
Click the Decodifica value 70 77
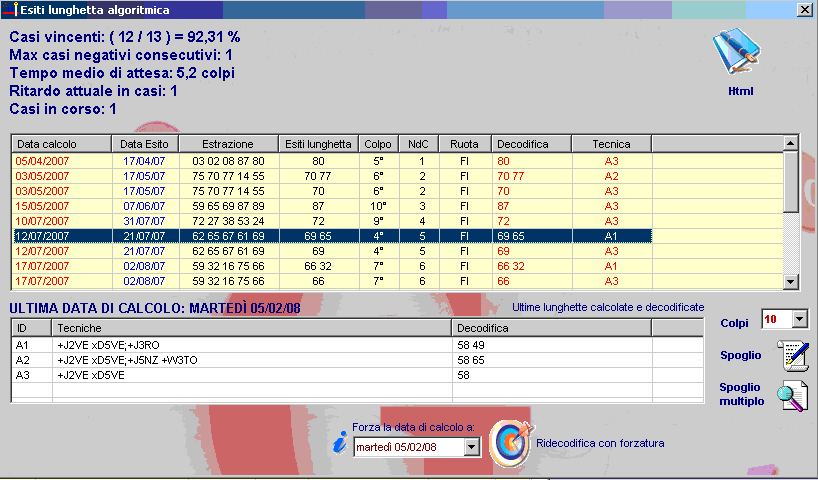pyautogui.click(x=510, y=176)
